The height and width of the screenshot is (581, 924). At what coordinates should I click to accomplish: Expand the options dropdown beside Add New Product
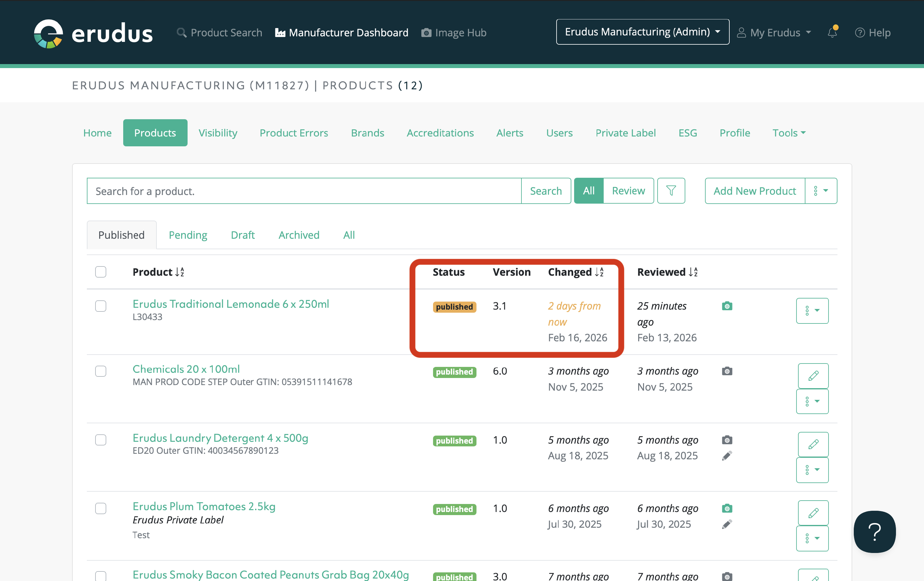[x=821, y=191]
